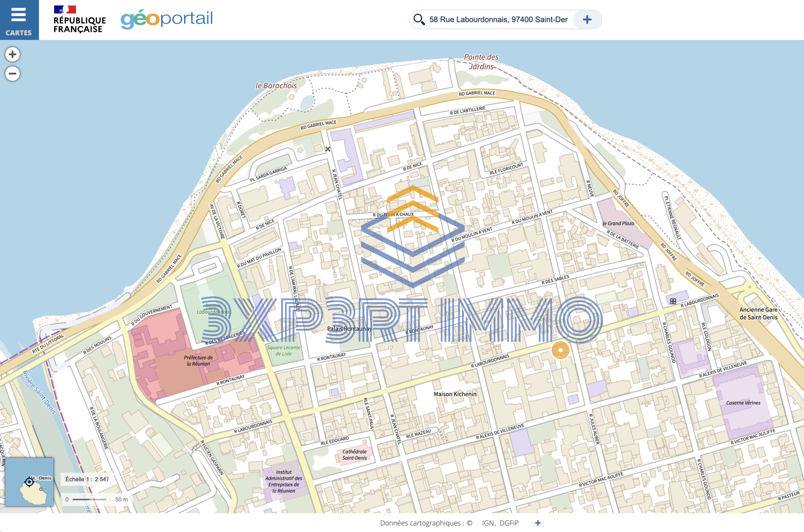Select the orange location marker pin
This screenshot has width=804, height=532.
pyautogui.click(x=560, y=350)
